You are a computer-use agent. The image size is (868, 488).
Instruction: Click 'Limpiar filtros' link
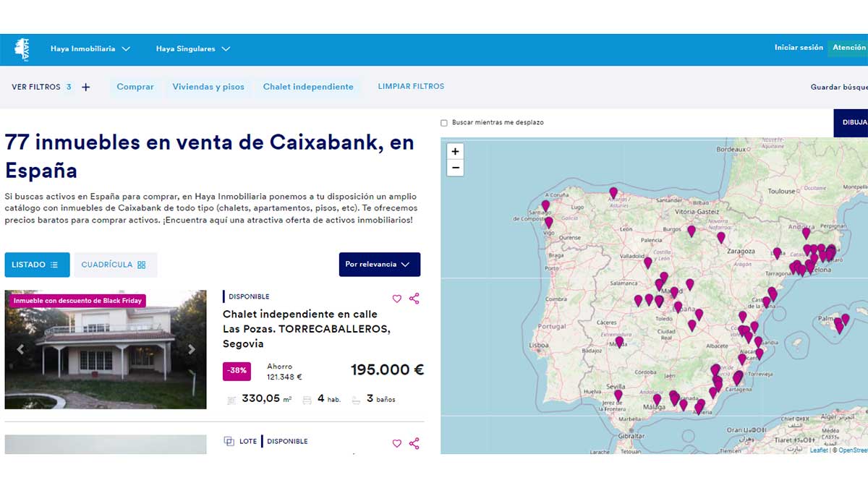point(411,86)
